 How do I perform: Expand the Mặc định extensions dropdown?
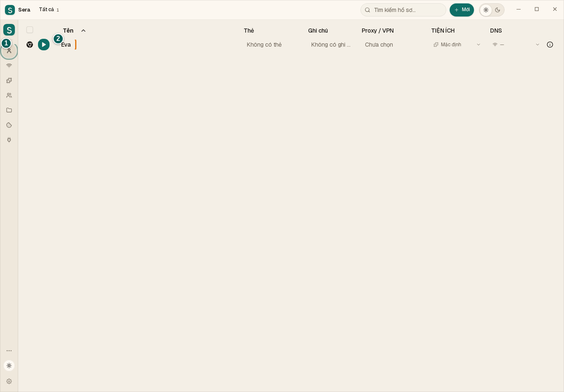point(457,45)
